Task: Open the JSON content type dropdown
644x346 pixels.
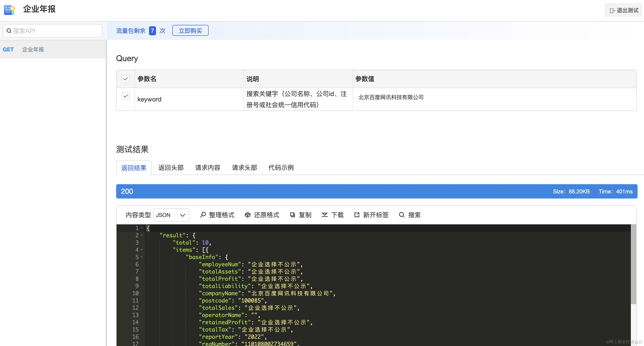Action: tap(171, 215)
